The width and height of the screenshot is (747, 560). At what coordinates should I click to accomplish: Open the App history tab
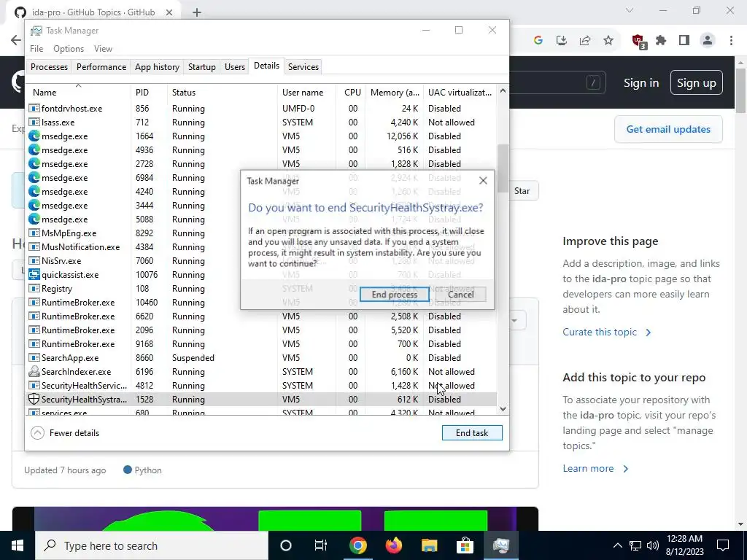158,66
